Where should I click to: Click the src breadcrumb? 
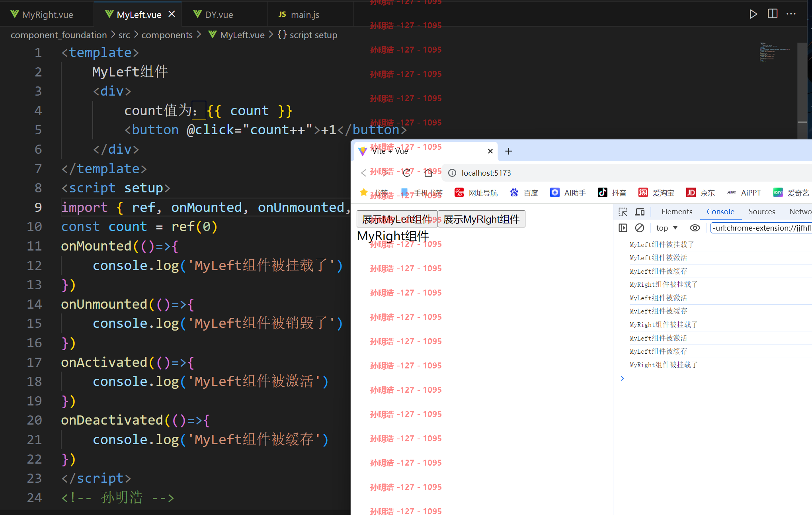coord(124,35)
